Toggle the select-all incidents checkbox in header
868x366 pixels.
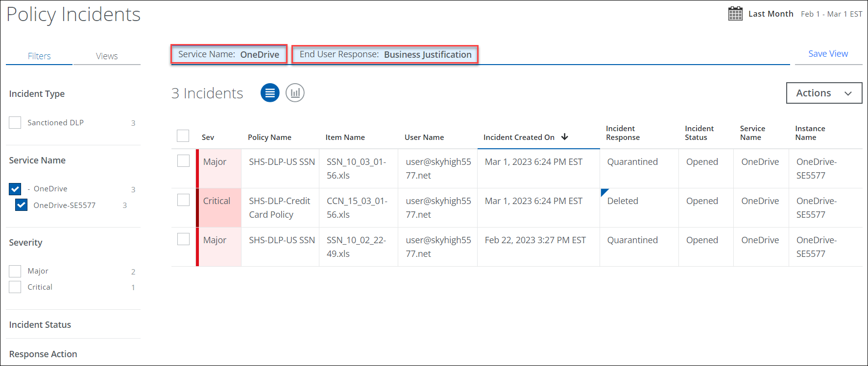(183, 136)
